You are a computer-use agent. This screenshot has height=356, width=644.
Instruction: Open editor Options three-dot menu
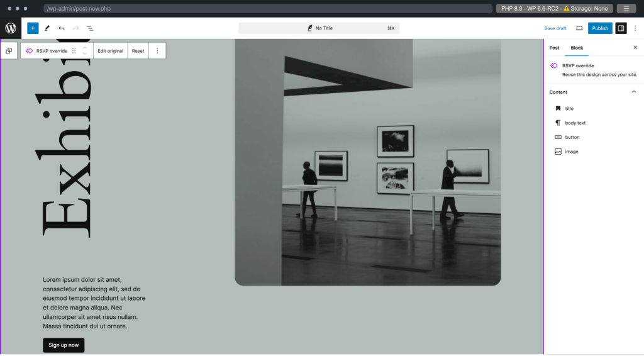[635, 28]
